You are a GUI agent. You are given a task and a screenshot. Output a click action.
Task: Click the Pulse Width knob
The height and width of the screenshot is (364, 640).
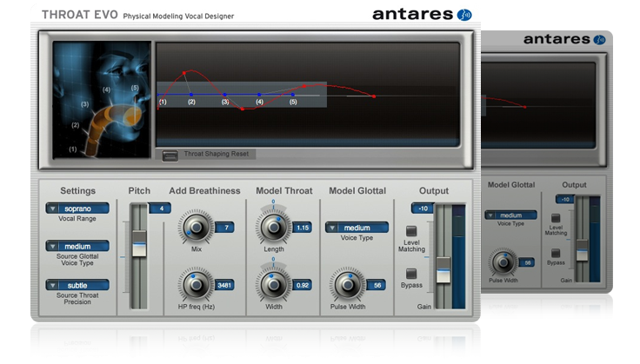click(x=348, y=285)
